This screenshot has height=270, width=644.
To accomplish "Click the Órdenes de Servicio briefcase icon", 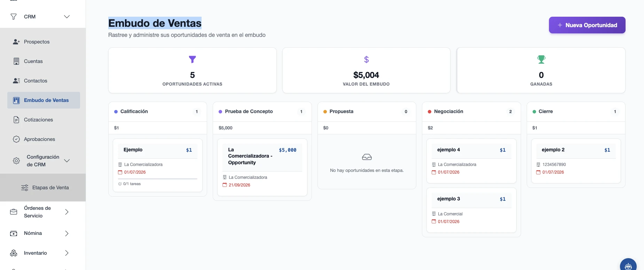I will pos(14,212).
